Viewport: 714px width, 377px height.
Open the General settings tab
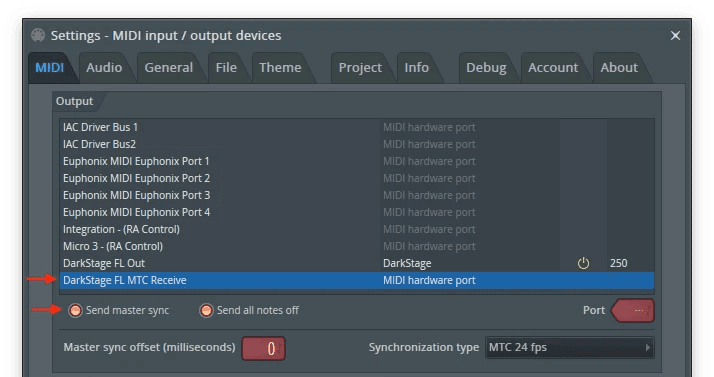pyautogui.click(x=168, y=68)
